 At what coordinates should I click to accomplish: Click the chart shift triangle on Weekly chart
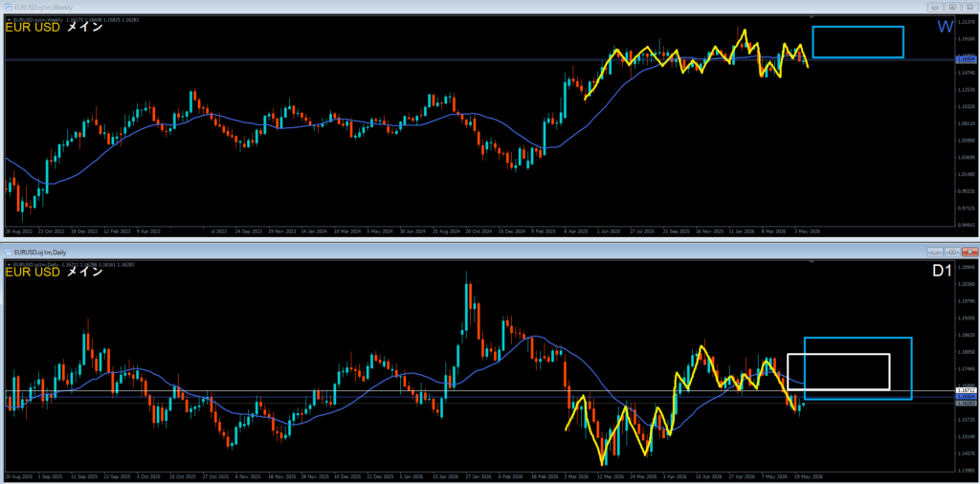coord(812,17)
